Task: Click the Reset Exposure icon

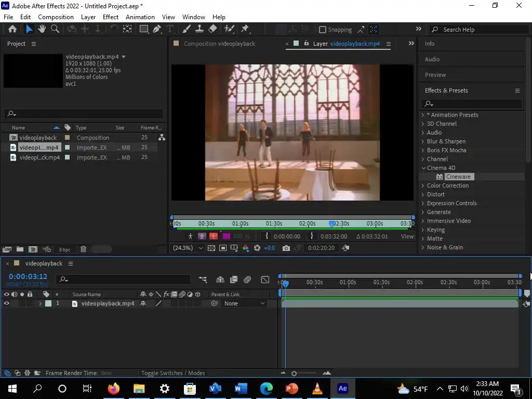Action: click(x=257, y=248)
